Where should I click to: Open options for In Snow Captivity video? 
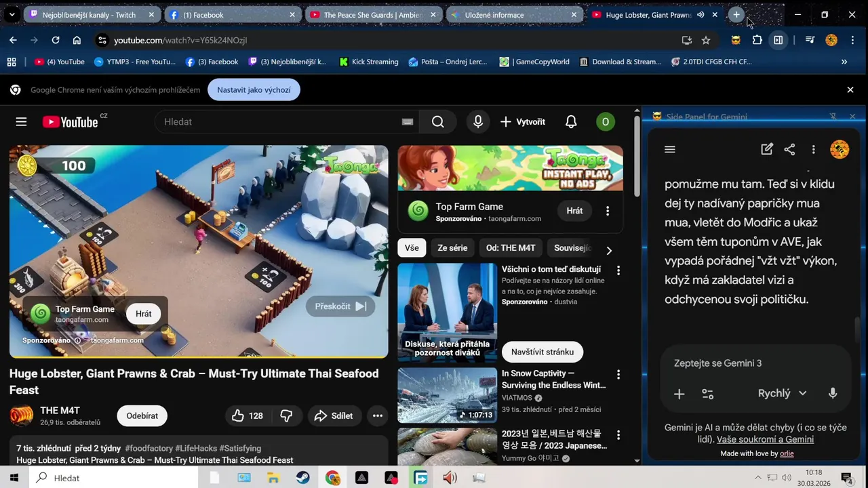[618, 374]
